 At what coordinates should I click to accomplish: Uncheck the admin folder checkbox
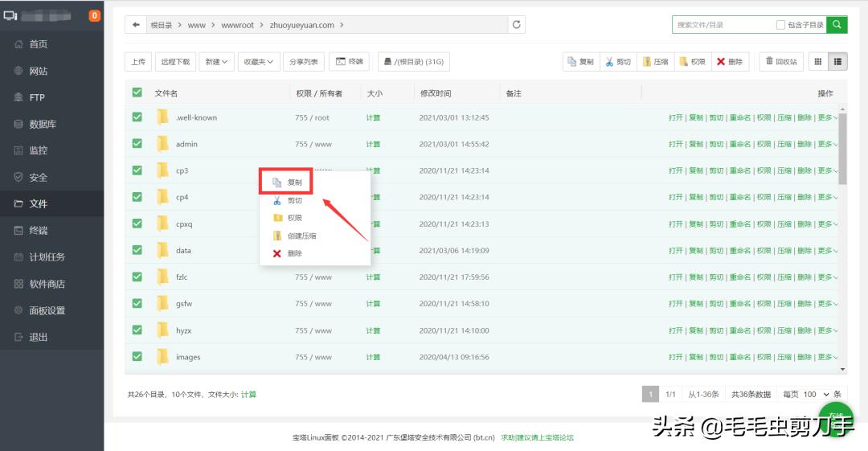[137, 143]
